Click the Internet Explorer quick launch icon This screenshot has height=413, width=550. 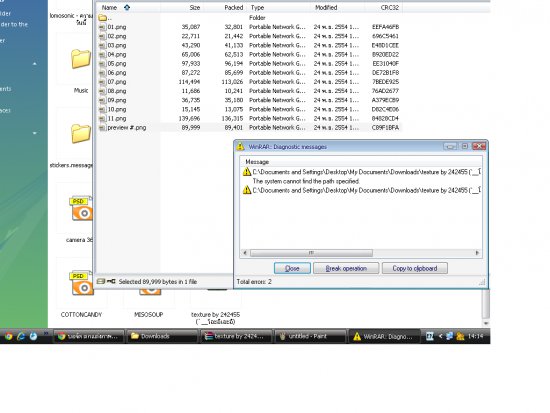[21, 337]
